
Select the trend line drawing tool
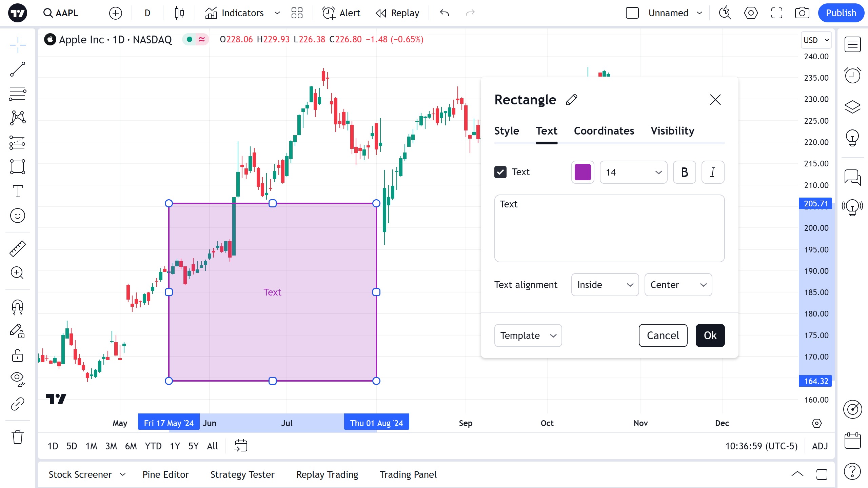(x=18, y=69)
